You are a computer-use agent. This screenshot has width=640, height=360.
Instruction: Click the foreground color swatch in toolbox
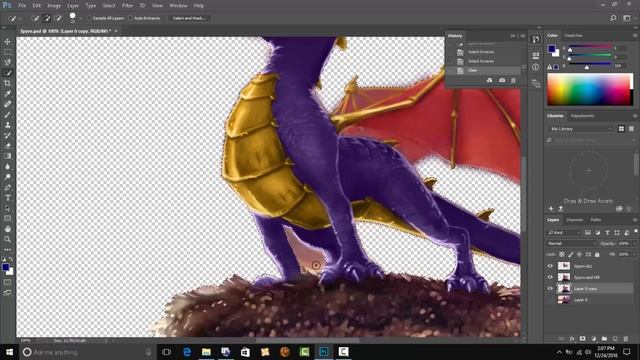[6, 268]
